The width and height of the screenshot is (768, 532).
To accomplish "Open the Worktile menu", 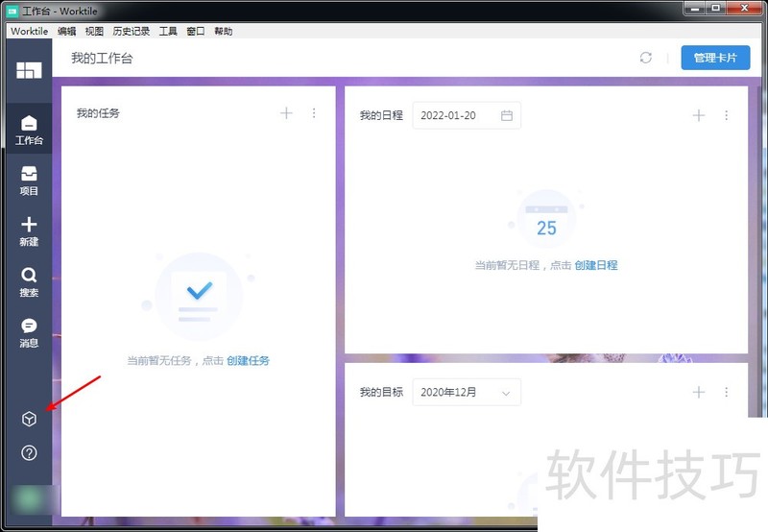I will point(30,31).
